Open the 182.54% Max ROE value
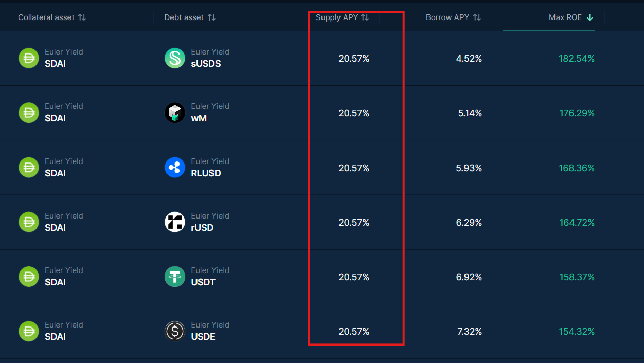This screenshot has height=363, width=644. click(x=577, y=59)
